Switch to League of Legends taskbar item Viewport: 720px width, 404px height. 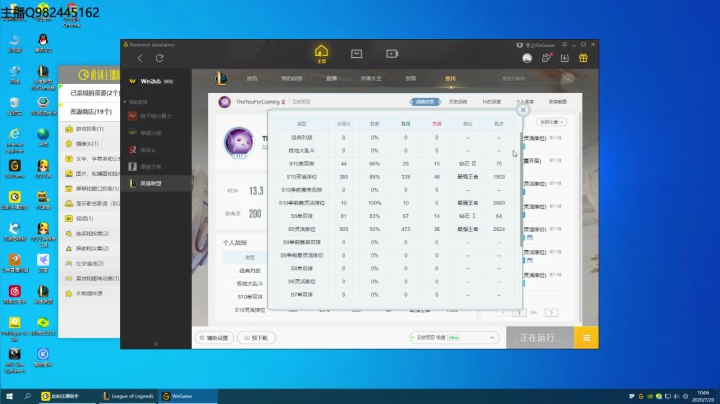tap(128, 396)
